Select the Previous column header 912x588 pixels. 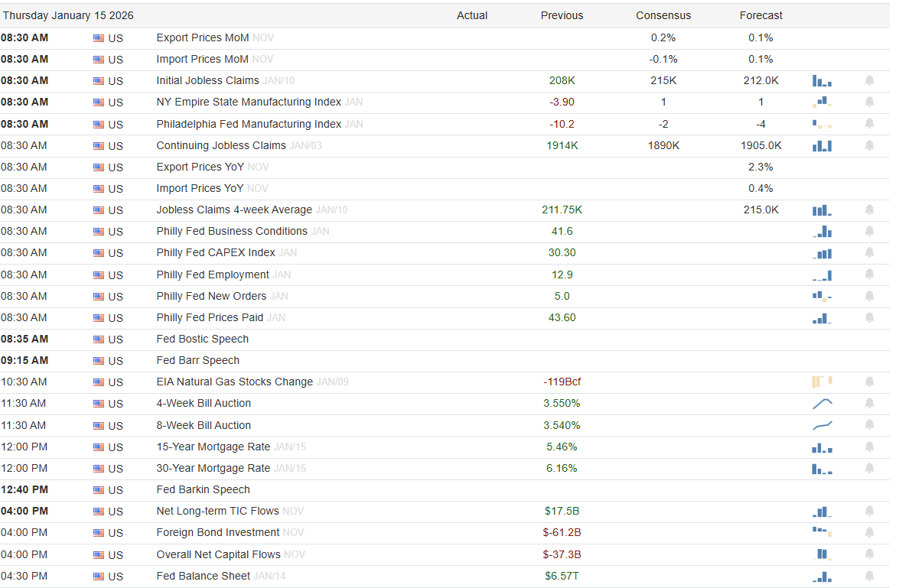(562, 15)
